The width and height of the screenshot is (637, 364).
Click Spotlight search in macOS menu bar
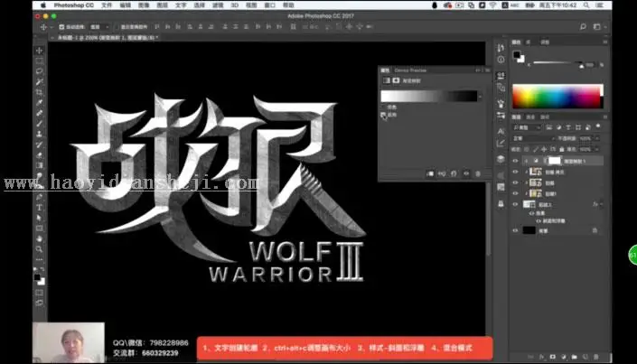586,5
